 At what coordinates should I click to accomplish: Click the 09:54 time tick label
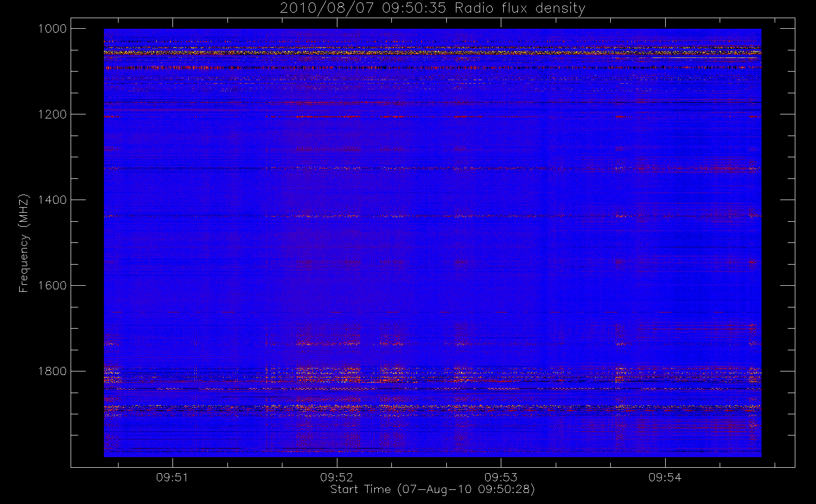click(x=665, y=477)
